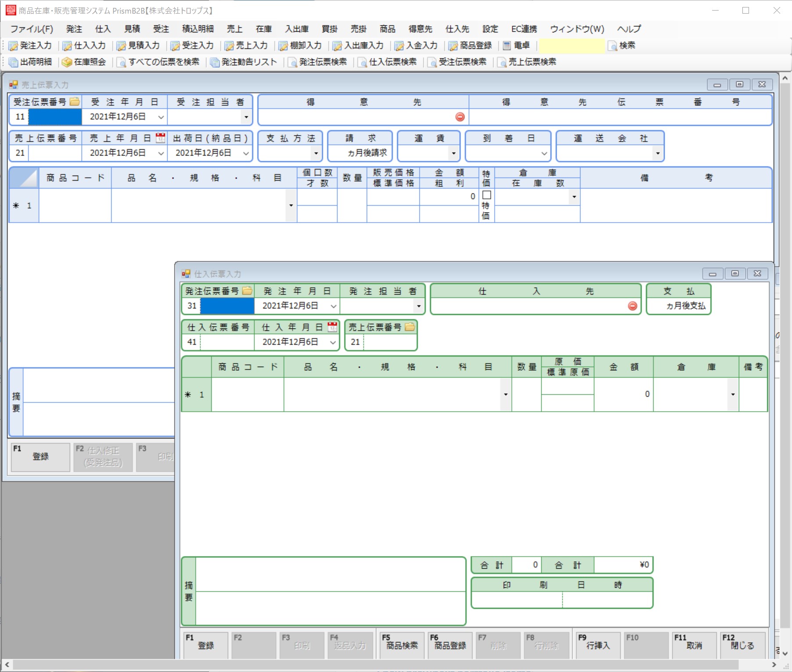The width and height of the screenshot is (792, 672).
Task: Open the 得意先 menu
Action: 420,29
